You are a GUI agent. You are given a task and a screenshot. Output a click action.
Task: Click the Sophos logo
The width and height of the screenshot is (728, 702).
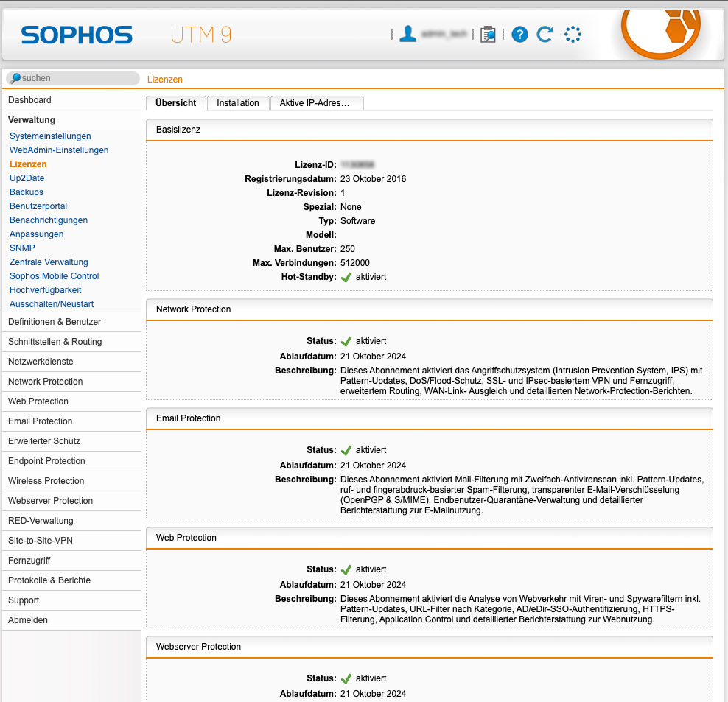(77, 35)
